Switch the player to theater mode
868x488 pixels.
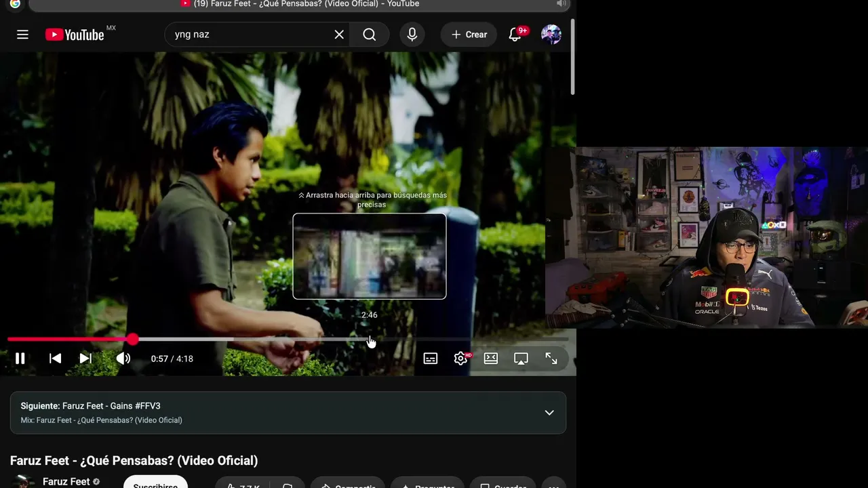click(x=491, y=359)
